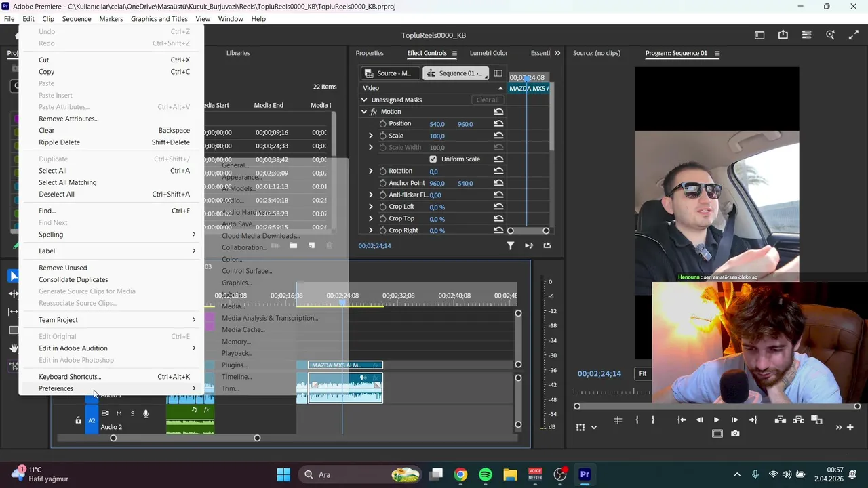The image size is (868, 488).
Task: Select the Hand tool
Action: click(x=14, y=348)
